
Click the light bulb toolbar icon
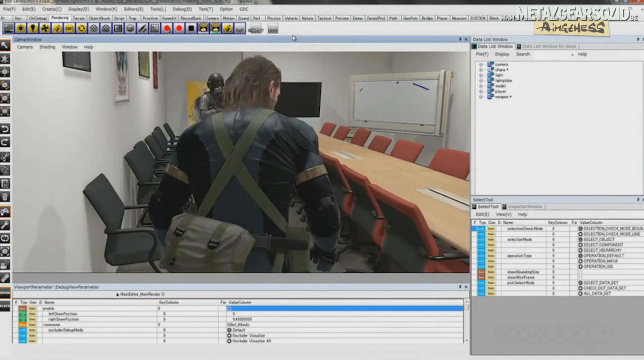(33, 28)
